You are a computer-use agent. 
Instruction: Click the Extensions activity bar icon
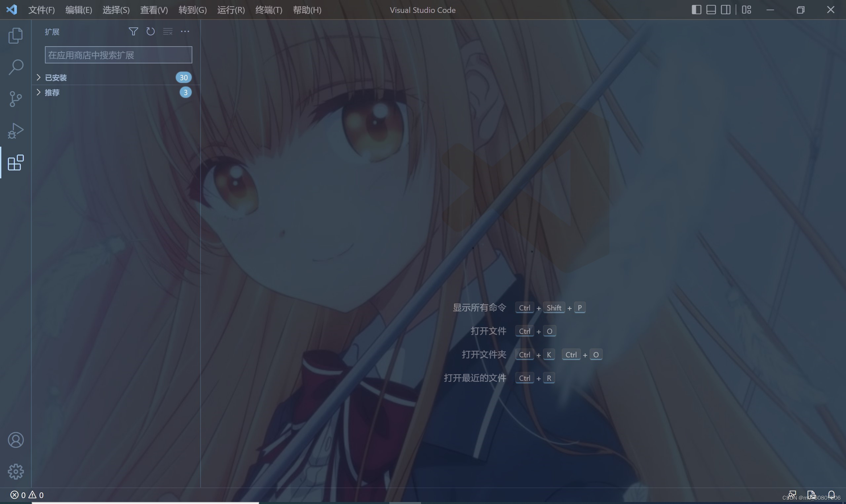coord(15,163)
